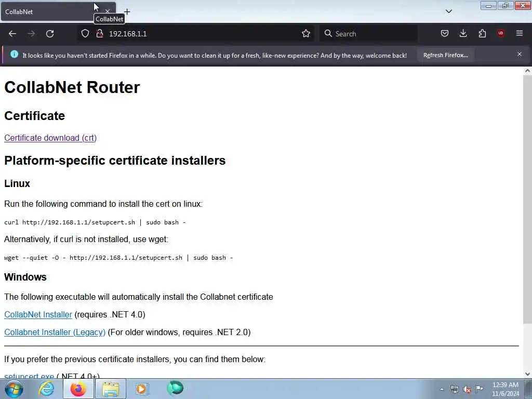The height and width of the screenshot is (399, 532).
Task: Open a new tab with plus button
Action: (127, 11)
